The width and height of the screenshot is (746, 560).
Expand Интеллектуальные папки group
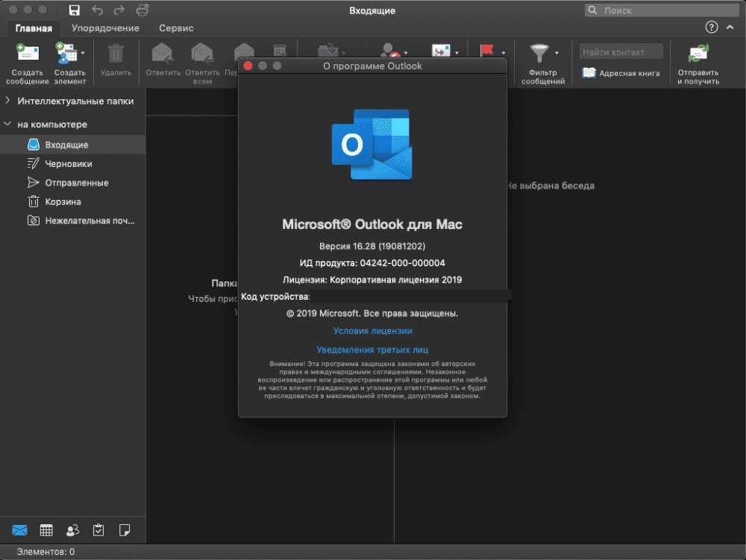[x=7, y=101]
